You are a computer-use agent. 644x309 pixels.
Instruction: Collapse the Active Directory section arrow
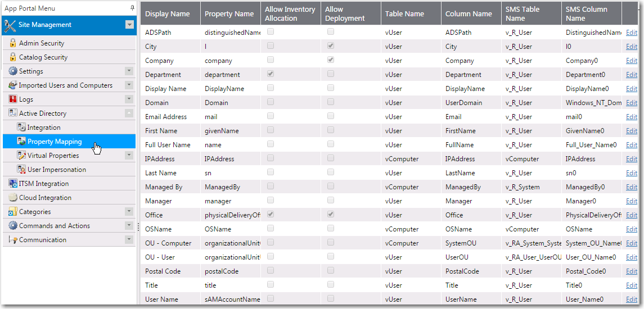[129, 113]
